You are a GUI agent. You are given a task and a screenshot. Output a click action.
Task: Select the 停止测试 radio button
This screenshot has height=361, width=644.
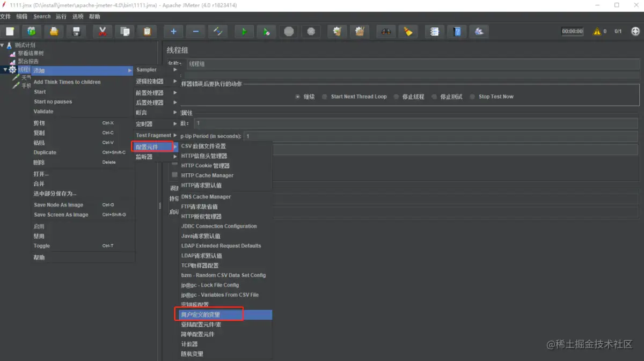(x=435, y=97)
